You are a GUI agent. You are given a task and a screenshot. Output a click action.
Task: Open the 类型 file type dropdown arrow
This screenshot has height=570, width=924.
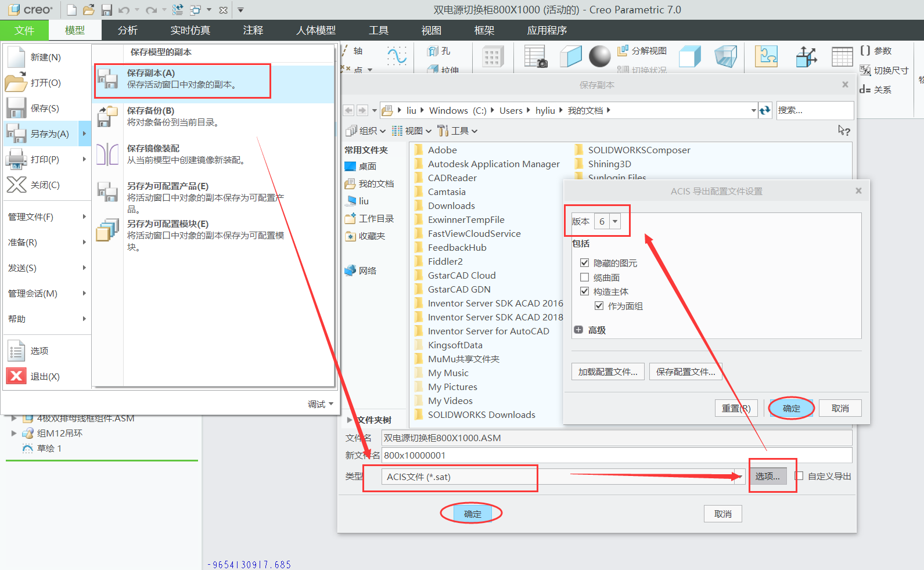739,477
